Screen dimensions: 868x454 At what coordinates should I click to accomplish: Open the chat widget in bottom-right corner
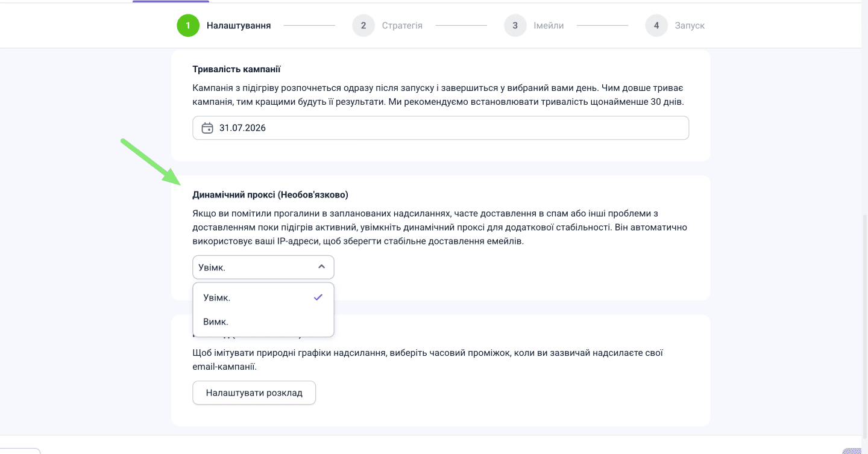pyautogui.click(x=853, y=450)
